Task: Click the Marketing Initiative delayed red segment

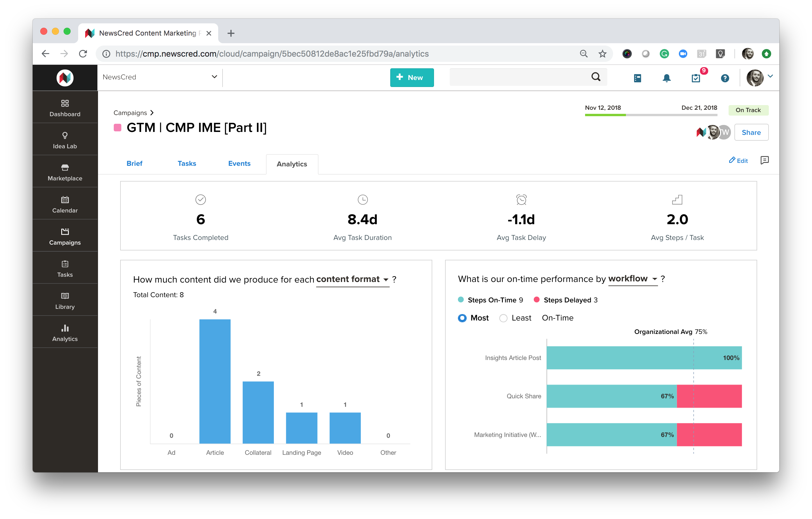Action: coord(709,435)
